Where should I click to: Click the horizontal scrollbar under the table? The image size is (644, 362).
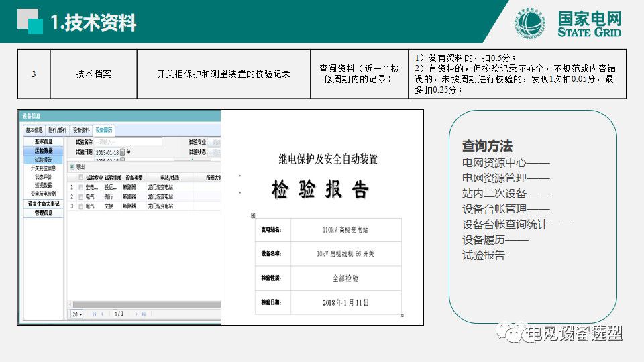pos(144,304)
